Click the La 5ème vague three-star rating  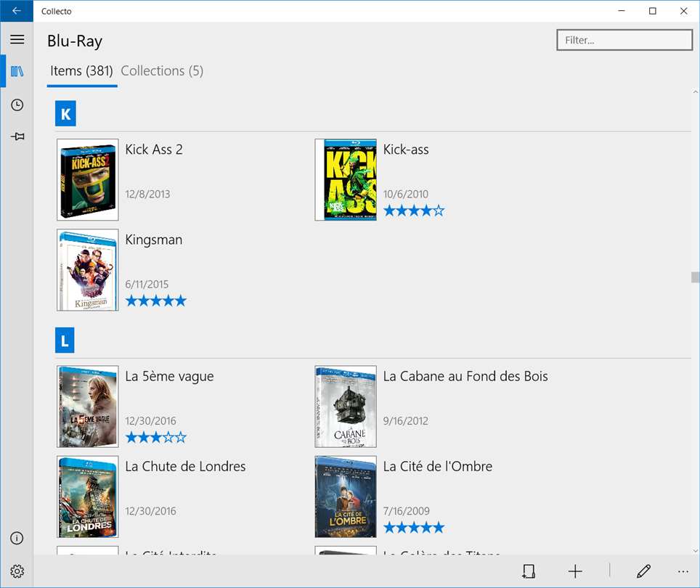pos(156,437)
